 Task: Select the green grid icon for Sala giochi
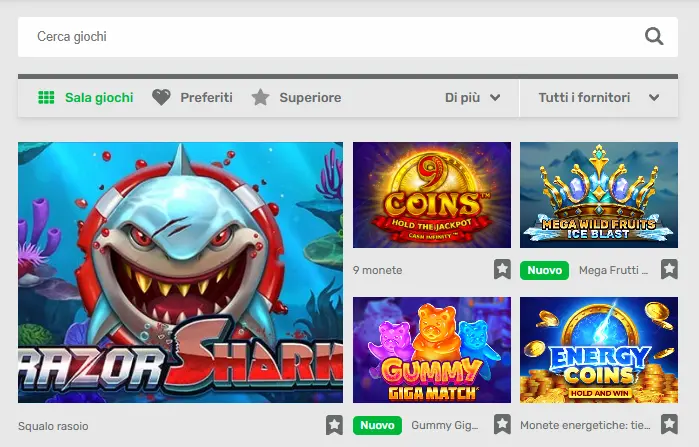[46, 97]
